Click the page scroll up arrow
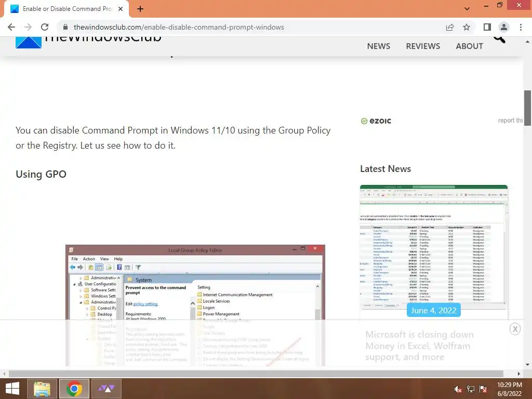 click(527, 42)
